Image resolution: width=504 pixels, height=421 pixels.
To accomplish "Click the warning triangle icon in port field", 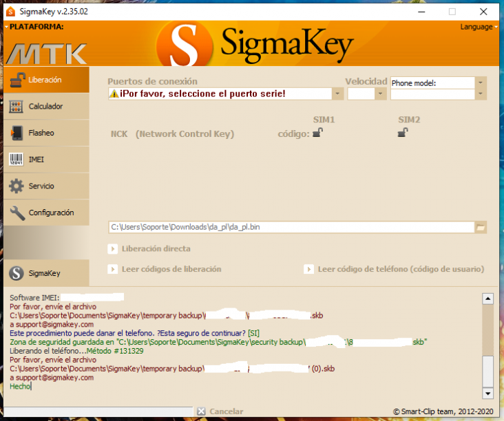I will pyautogui.click(x=114, y=94).
